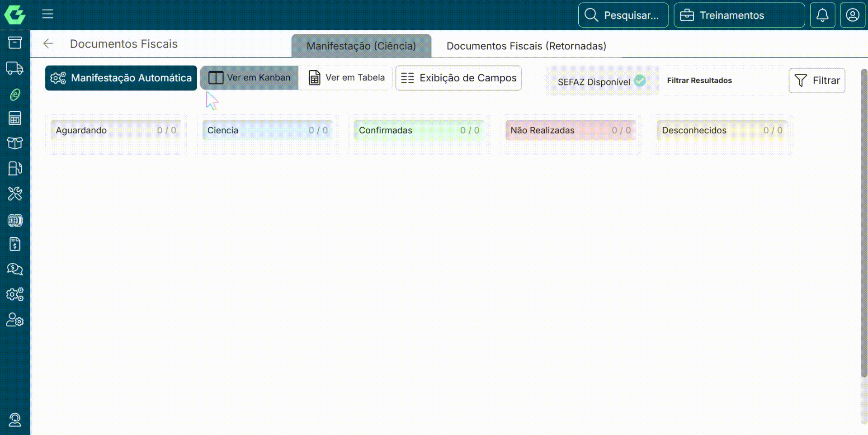Open the gears settings sidebar icon
The image size is (868, 435).
click(15, 294)
